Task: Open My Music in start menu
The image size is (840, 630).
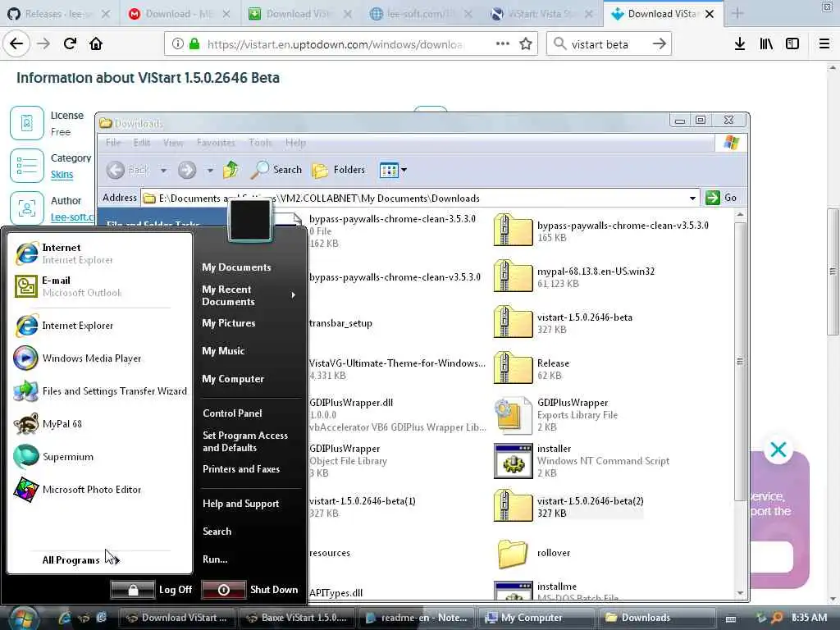Action: (x=223, y=351)
